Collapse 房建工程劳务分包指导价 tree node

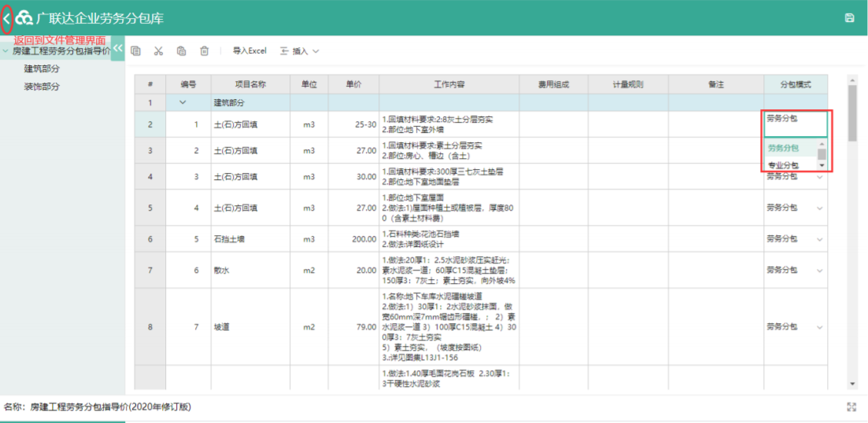pos(5,51)
